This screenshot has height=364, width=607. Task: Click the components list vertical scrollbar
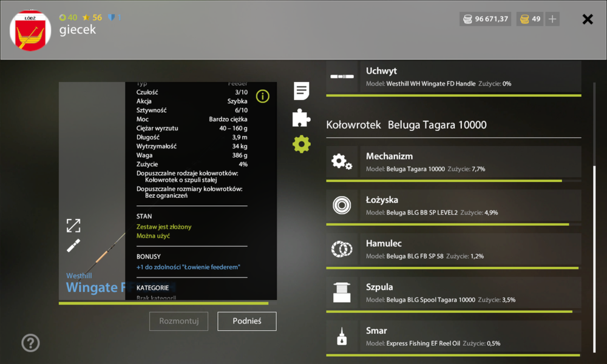[x=594, y=258]
